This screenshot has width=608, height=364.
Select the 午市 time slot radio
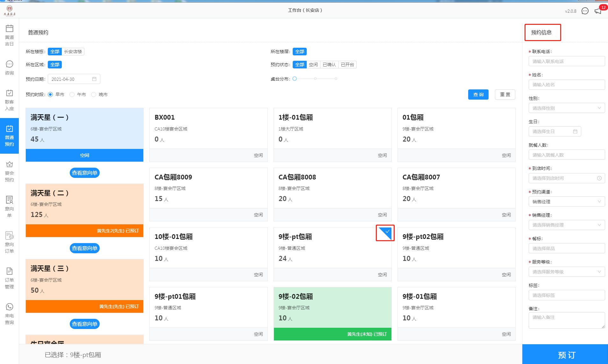click(72, 94)
